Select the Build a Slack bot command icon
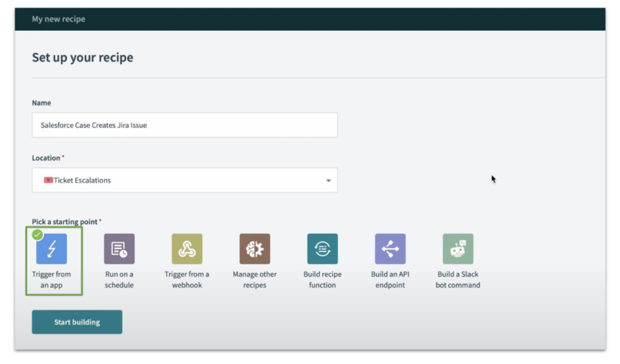Screen dimensions: 620x364 click(458, 249)
